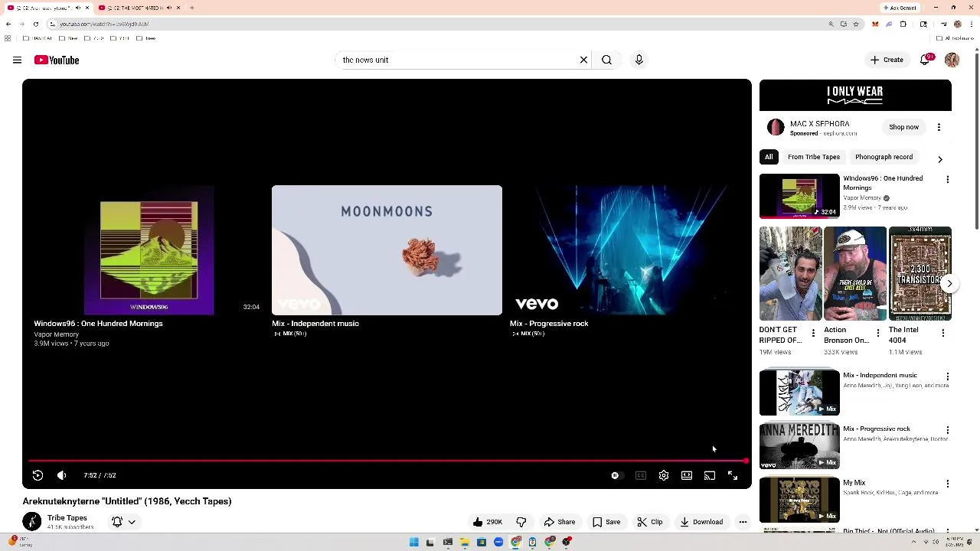980x551 pixels.
Task: Open the Create button menu
Action: point(887,60)
